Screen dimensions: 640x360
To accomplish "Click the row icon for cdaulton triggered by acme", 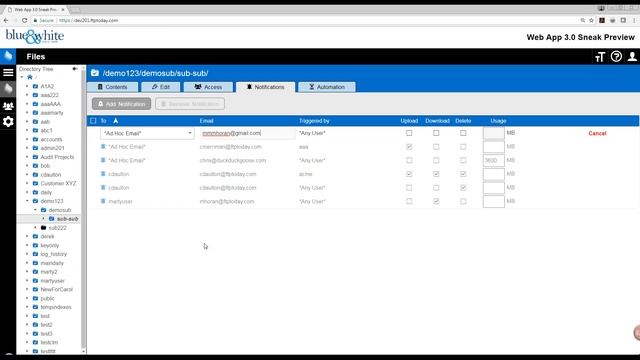I will (x=103, y=174).
